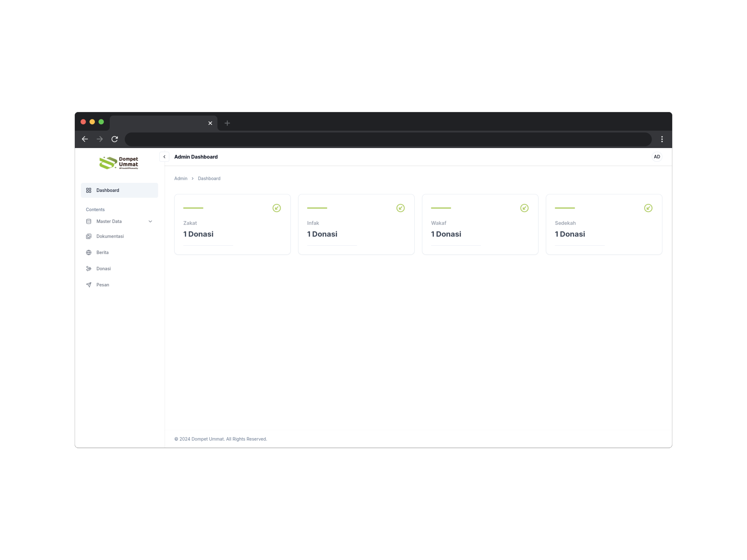Click the Dompet Ummat logo

[x=119, y=163]
